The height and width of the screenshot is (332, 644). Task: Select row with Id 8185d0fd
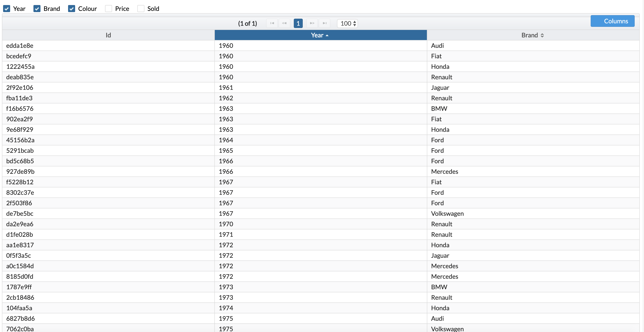pyautogui.click(x=321, y=277)
